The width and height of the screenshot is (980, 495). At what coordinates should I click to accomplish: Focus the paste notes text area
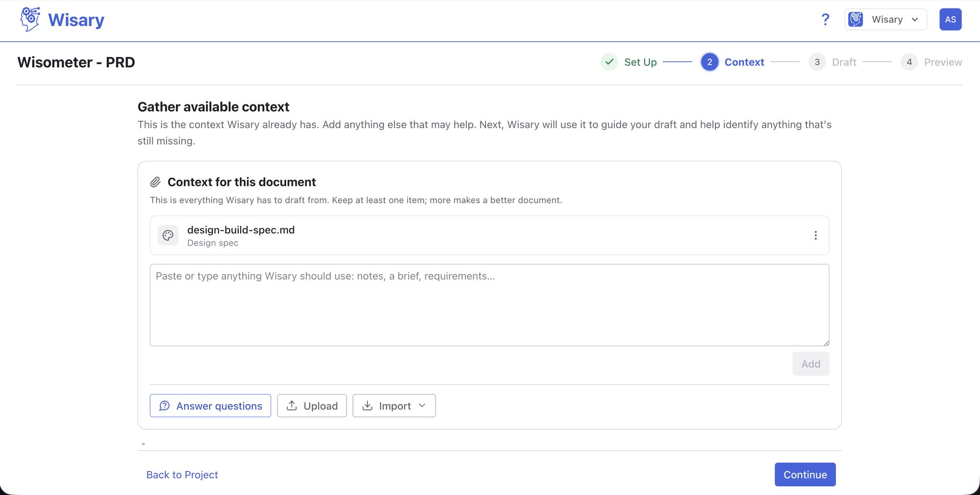[489, 305]
